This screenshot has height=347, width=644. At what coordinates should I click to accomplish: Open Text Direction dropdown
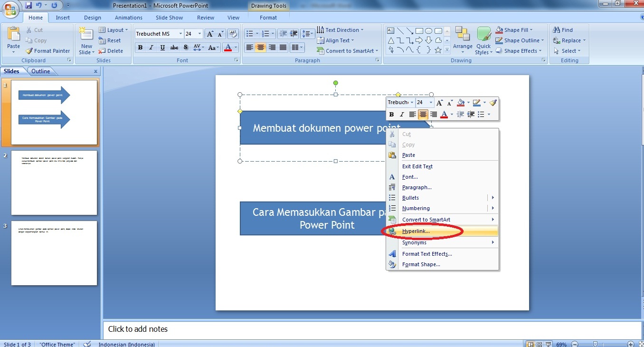coord(340,30)
